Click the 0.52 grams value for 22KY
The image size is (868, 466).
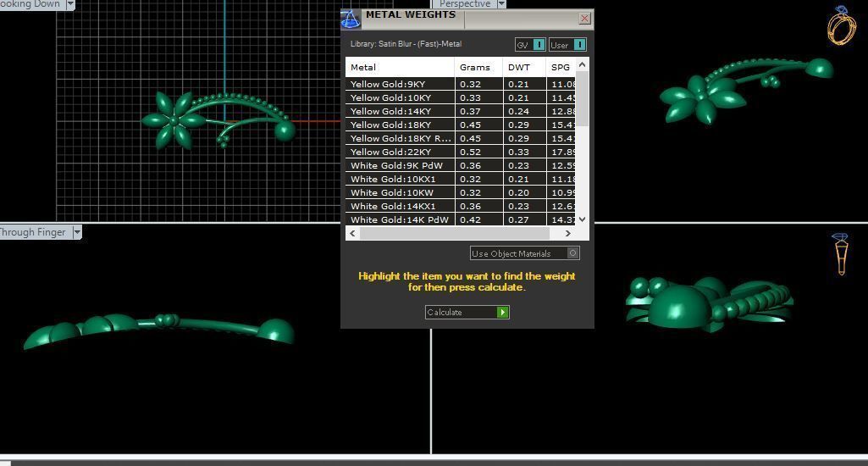[478, 152]
